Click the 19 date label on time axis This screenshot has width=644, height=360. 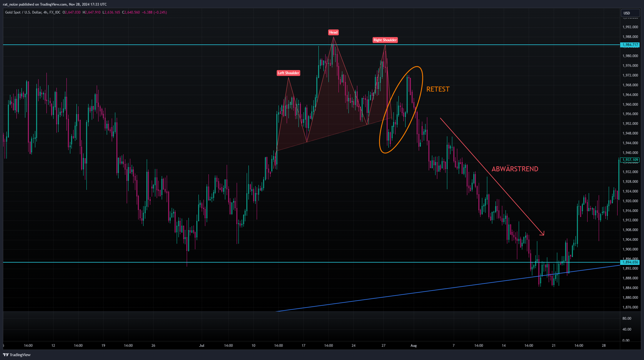pyautogui.click(x=103, y=346)
